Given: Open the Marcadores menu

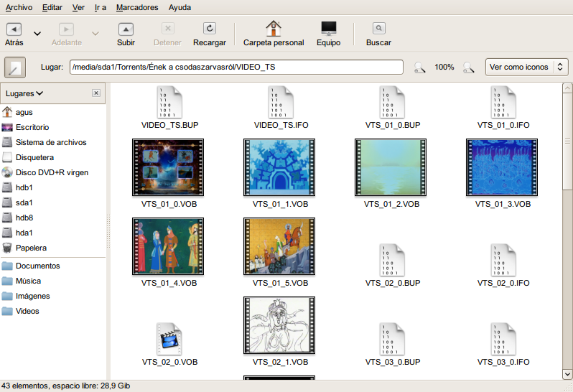Looking at the screenshot, I should [136, 7].
